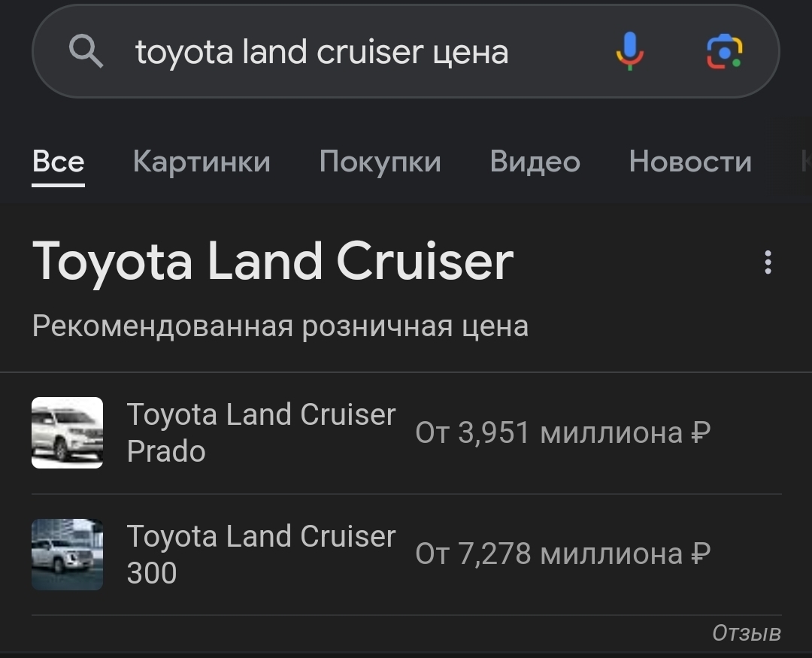Tap the Land Cruiser 300 thumbnail
Screen dimensions: 812x658
(67, 554)
